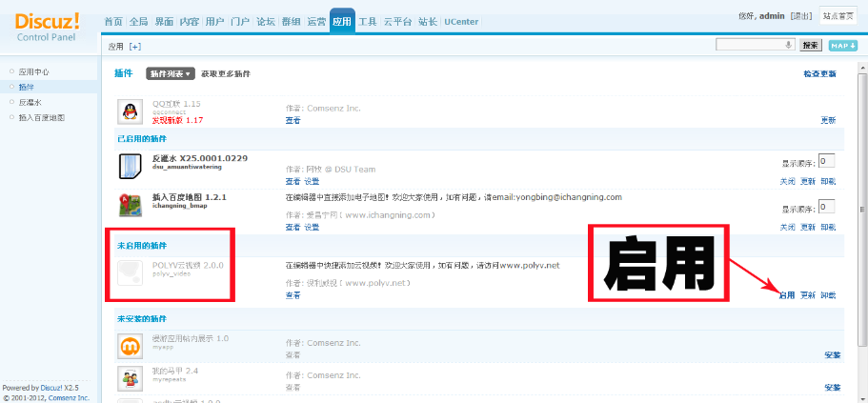Viewport: 868px width, 403px height.
Task: Click the Discuz! Control Panel logo
Action: pos(49,27)
